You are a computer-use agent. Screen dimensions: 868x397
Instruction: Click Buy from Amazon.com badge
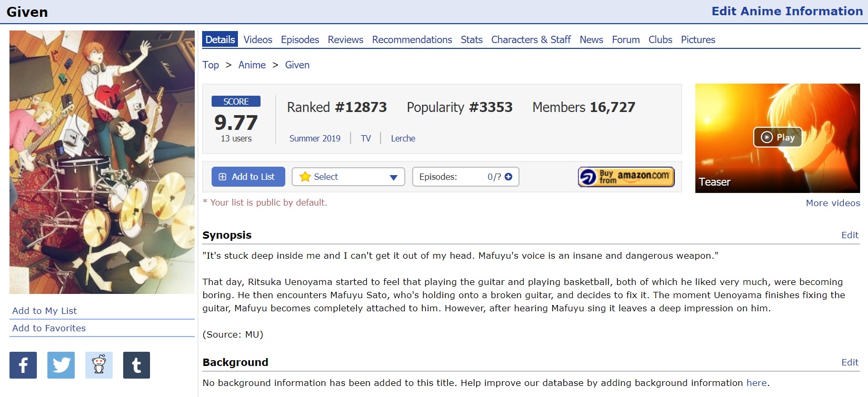point(626,177)
